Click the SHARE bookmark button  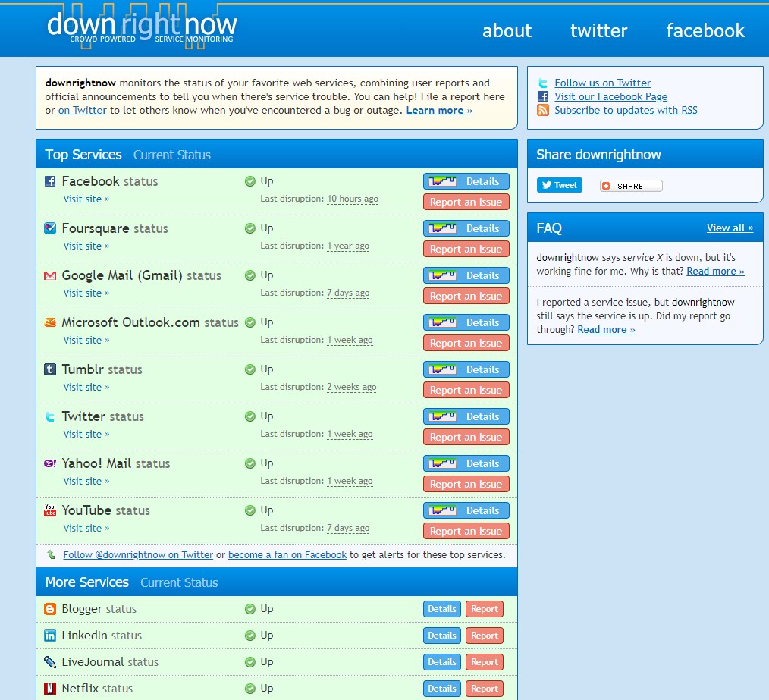[631, 186]
